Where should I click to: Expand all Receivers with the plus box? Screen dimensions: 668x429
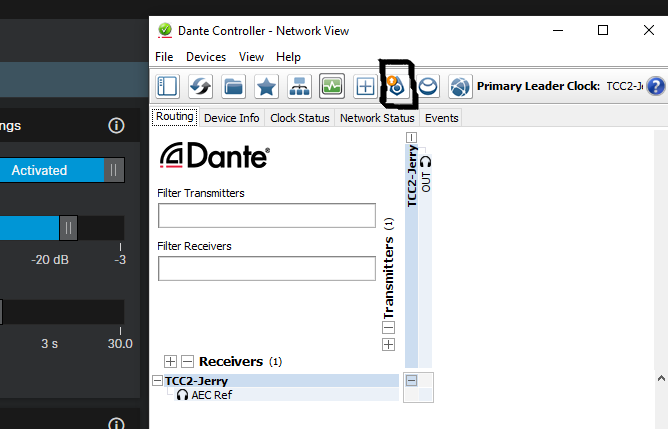point(170,361)
